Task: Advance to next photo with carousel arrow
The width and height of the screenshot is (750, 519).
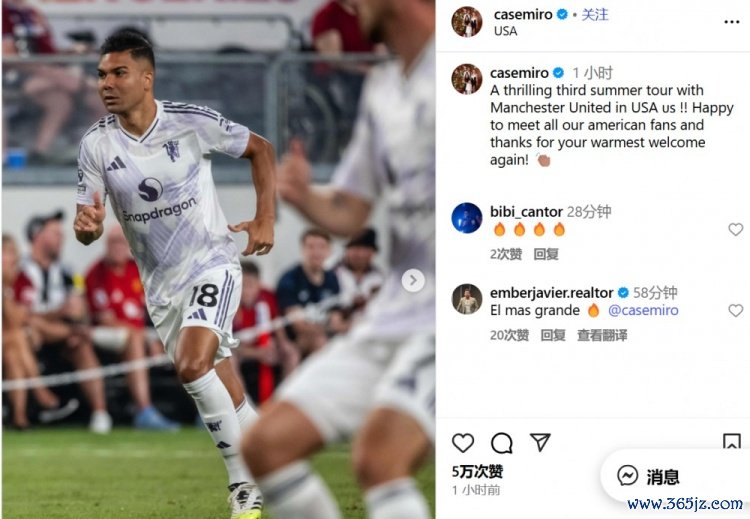Action: tap(413, 280)
